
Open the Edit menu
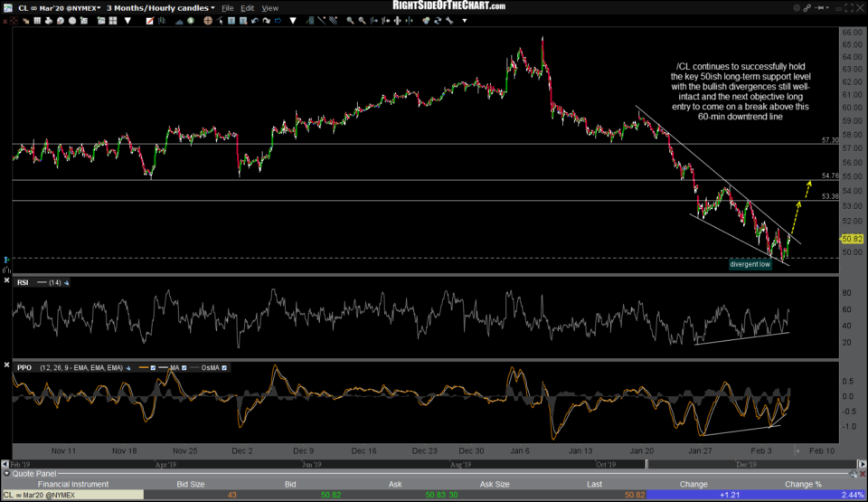point(246,7)
